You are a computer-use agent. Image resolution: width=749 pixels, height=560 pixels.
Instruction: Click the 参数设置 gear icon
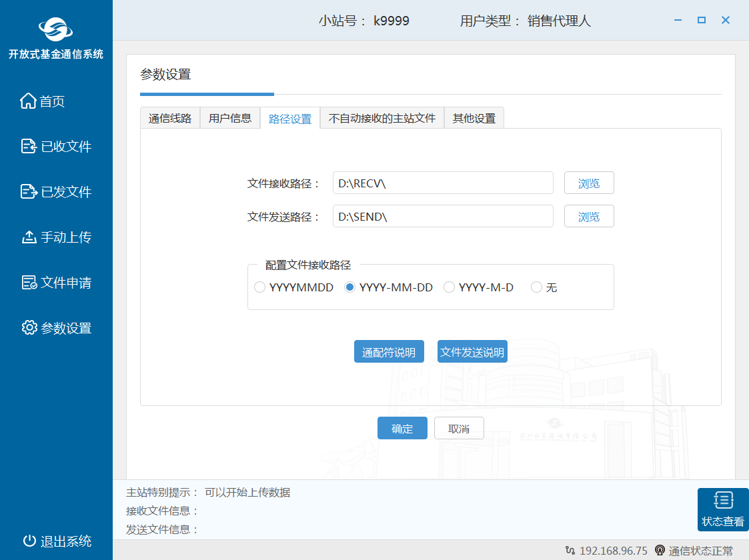coord(29,328)
